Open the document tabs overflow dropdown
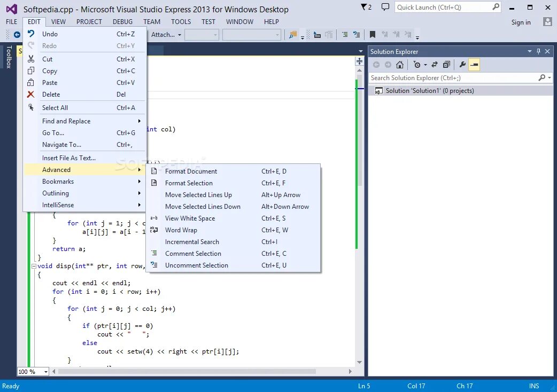This screenshot has width=557, height=392. 361,51
